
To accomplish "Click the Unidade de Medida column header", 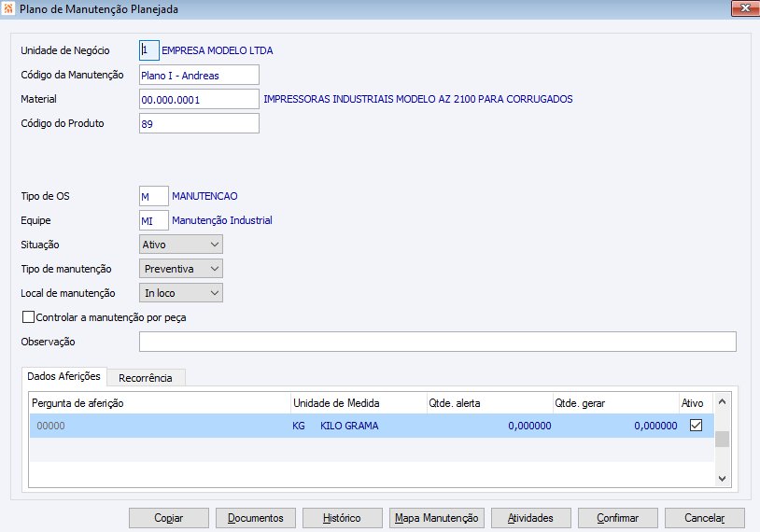I will (359, 403).
